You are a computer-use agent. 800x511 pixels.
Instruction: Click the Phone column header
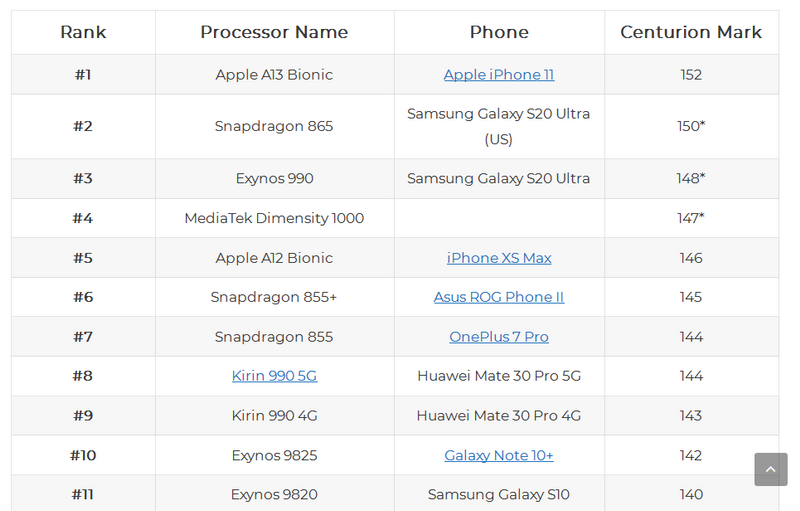point(499,32)
